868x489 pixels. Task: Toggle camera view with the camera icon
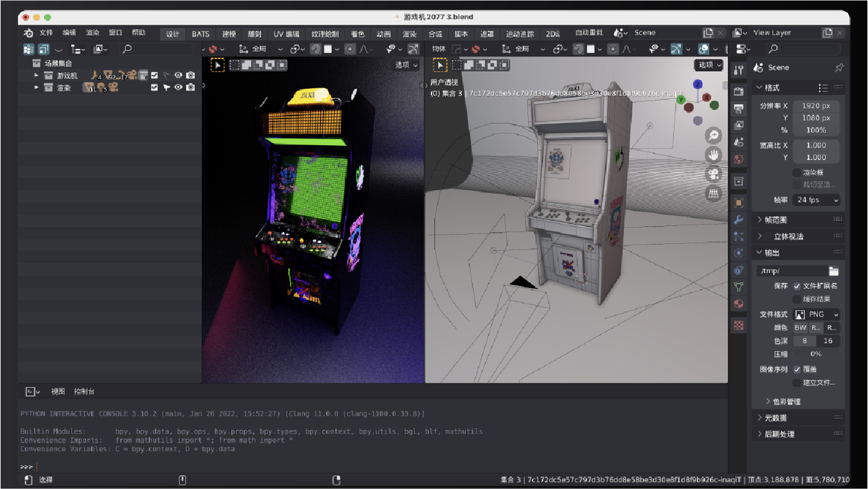pyautogui.click(x=713, y=174)
